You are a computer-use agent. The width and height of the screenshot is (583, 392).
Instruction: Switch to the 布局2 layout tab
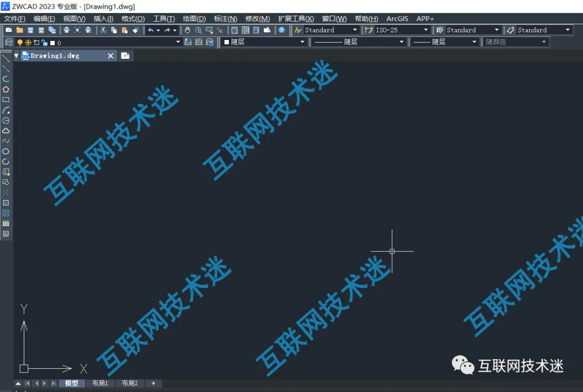[x=130, y=383]
